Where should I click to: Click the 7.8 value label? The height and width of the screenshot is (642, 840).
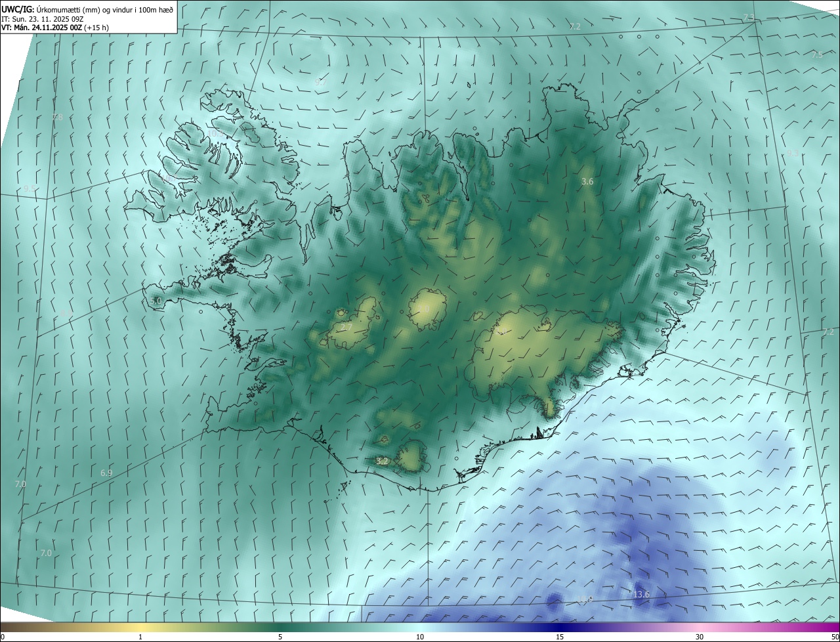pyautogui.click(x=57, y=118)
